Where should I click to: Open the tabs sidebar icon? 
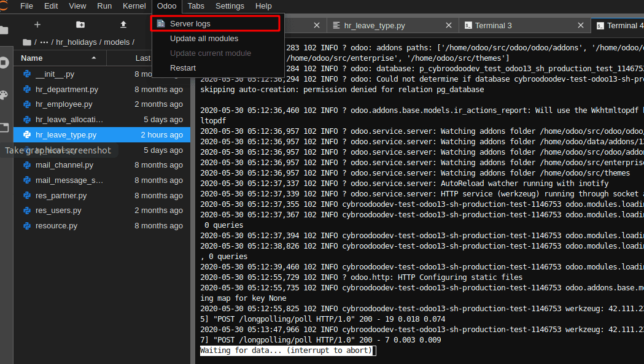click(x=4, y=127)
